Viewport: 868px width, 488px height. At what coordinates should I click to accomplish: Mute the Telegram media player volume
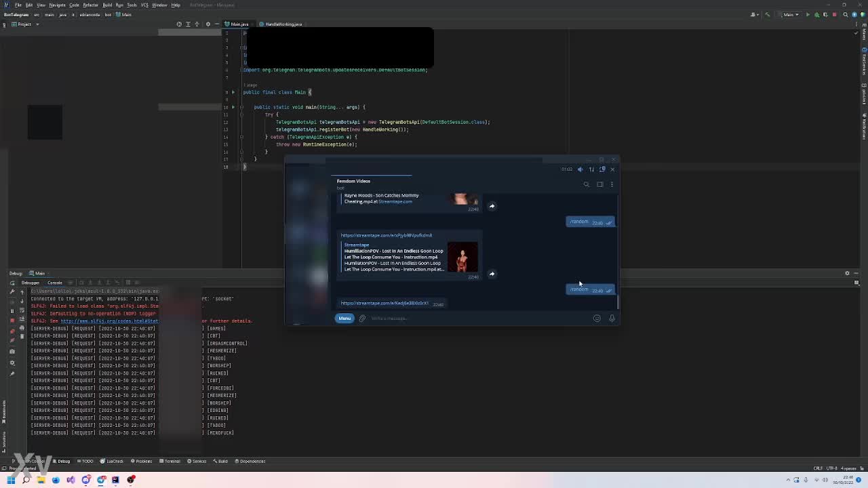tap(580, 169)
